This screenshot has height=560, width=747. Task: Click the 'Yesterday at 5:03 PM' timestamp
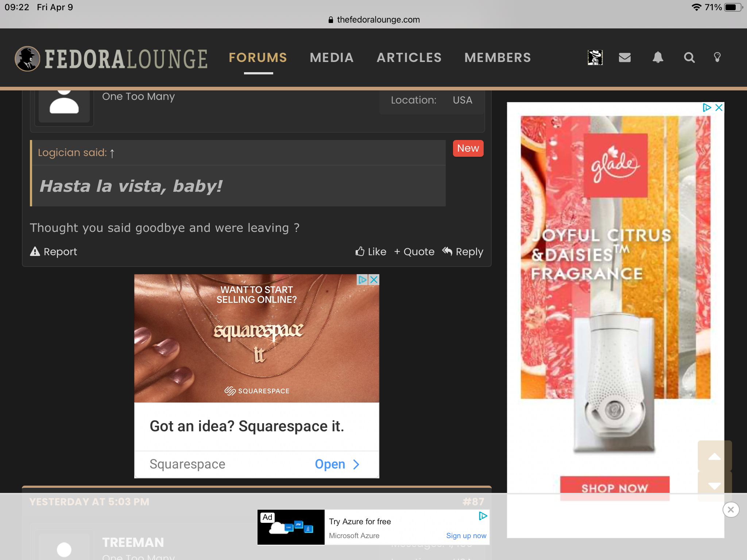[89, 502]
